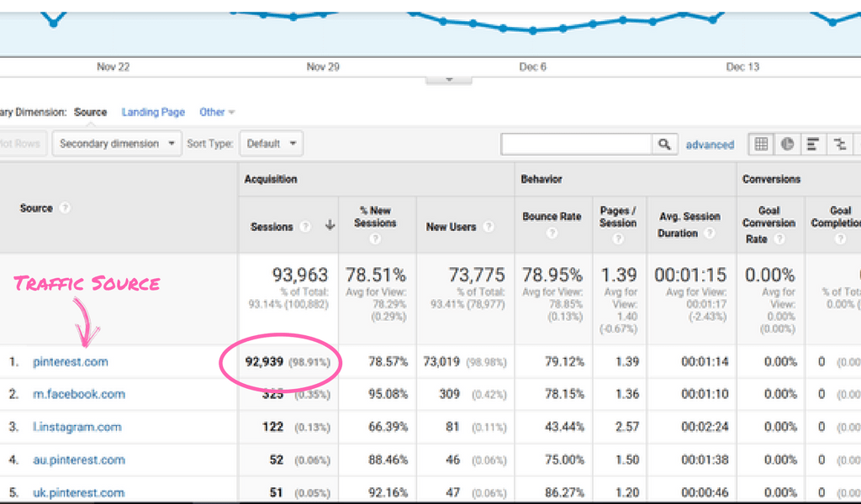
Task: Click uk.pinterest.com bounce rate 86.27%
Action: [x=564, y=492]
